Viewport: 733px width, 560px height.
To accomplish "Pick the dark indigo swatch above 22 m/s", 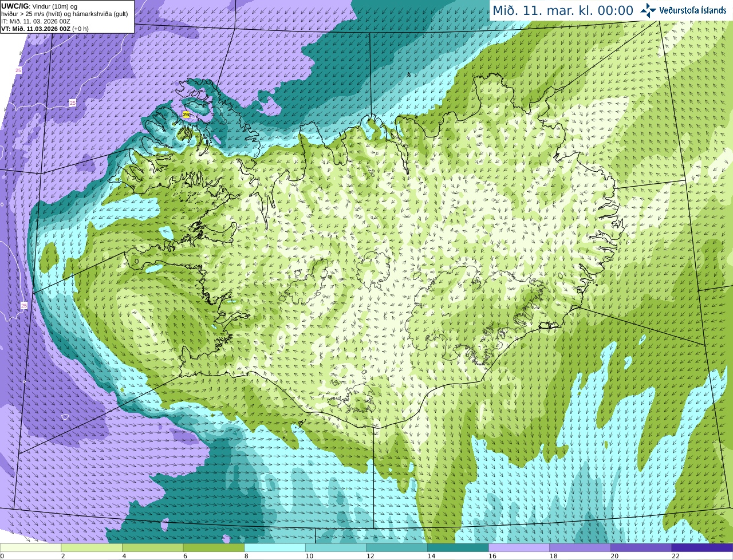I will click(702, 548).
